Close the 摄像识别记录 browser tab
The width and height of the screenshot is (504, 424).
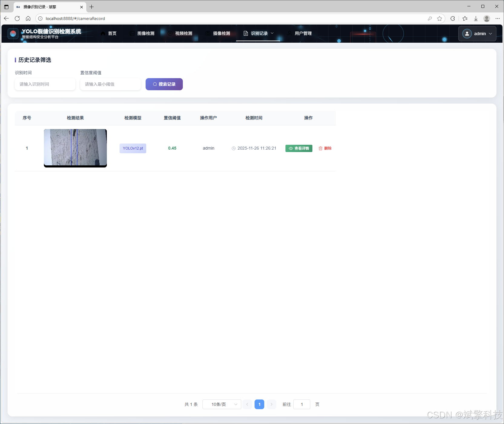[81, 7]
